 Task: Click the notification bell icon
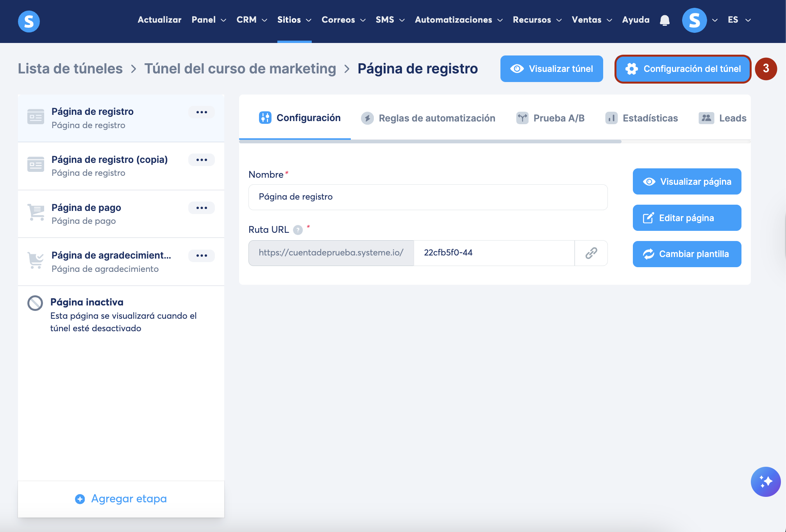click(665, 20)
